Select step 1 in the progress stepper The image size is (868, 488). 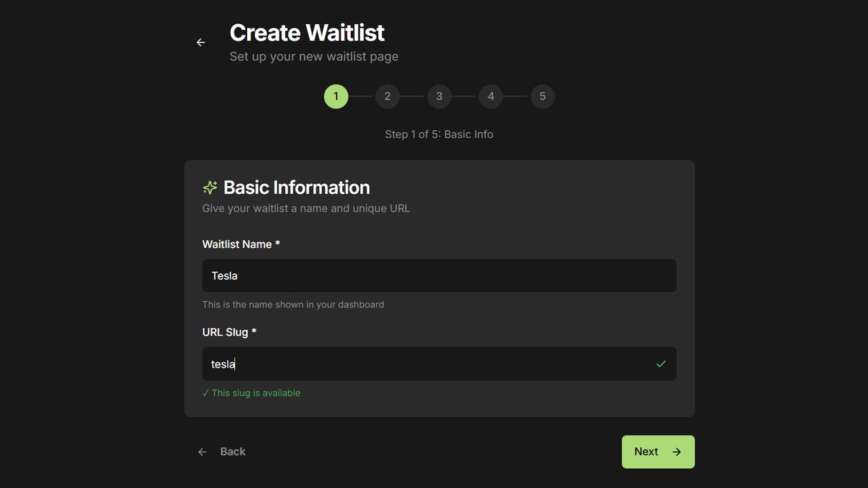pyautogui.click(x=336, y=96)
